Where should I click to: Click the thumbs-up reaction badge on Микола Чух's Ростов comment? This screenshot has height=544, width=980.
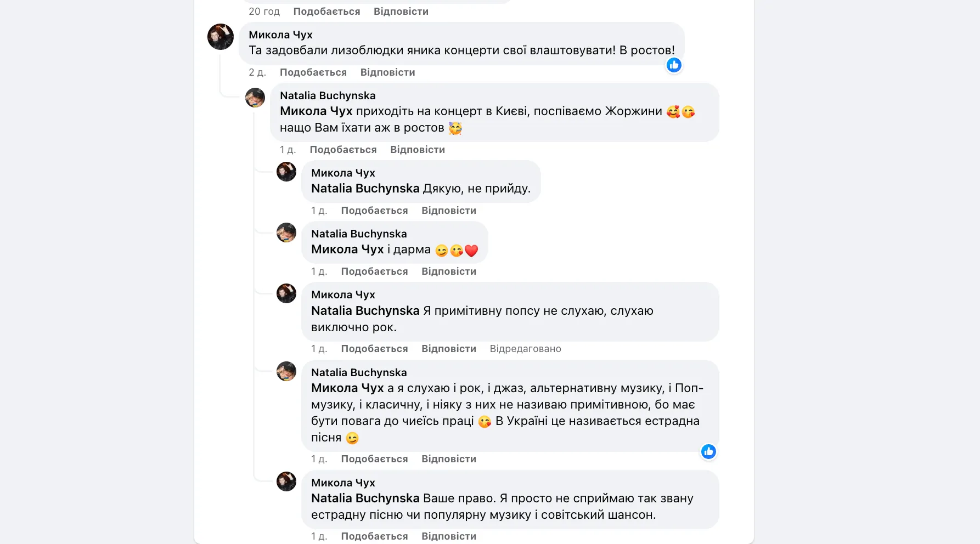(x=674, y=65)
